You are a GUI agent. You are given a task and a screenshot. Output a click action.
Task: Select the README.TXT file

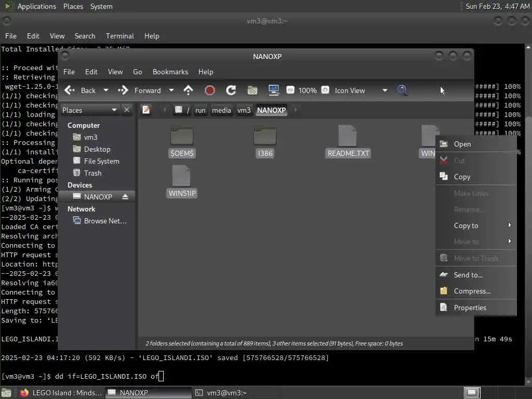tap(348, 141)
